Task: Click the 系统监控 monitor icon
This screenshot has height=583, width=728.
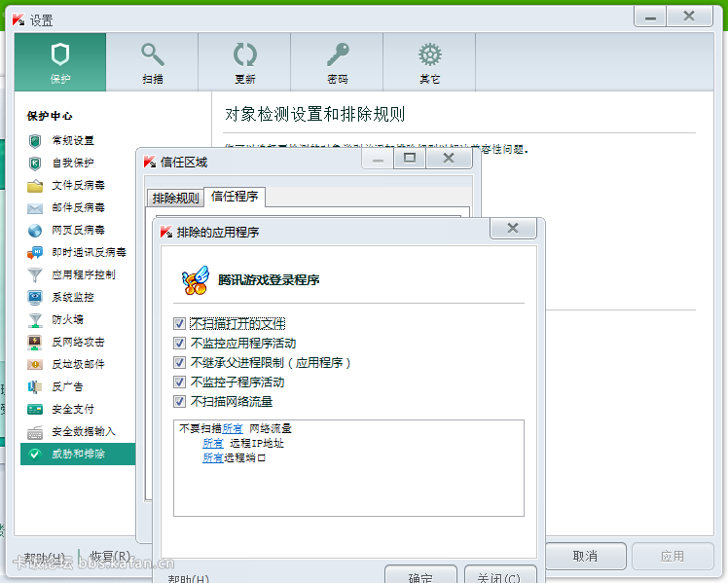Action: [35, 298]
